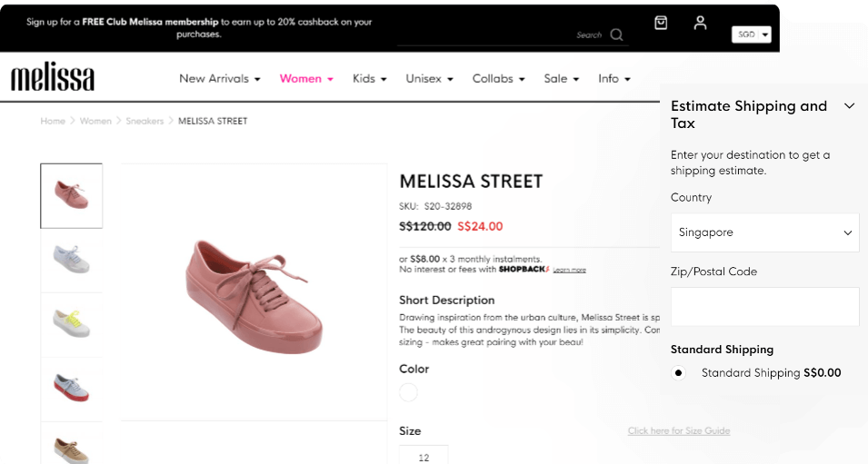Open the New Arrivals menu
The width and height of the screenshot is (868, 464).
click(220, 79)
